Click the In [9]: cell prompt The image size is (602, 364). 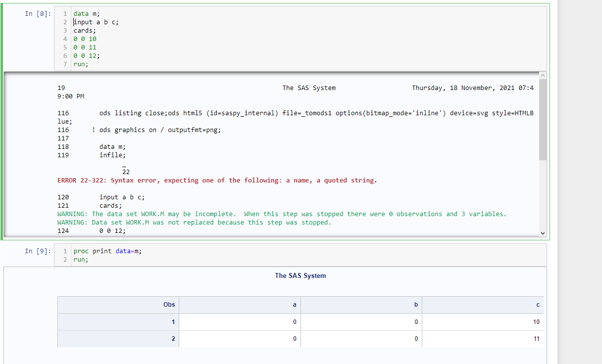tap(36, 251)
